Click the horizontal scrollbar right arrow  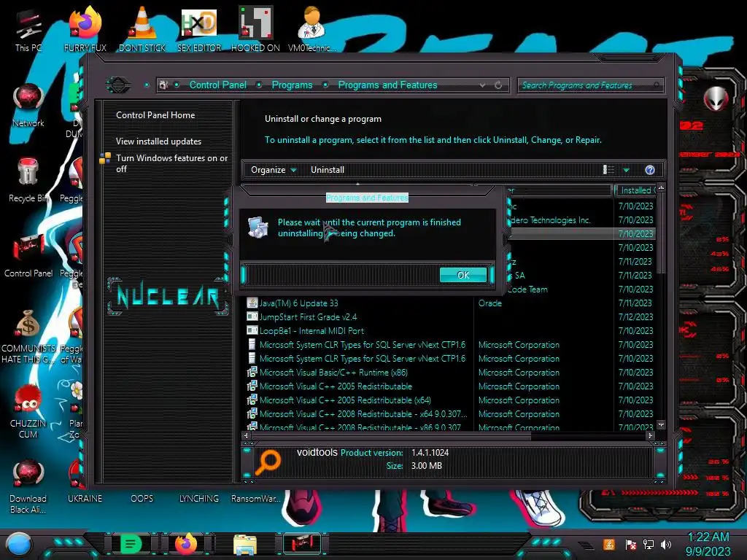pos(650,435)
